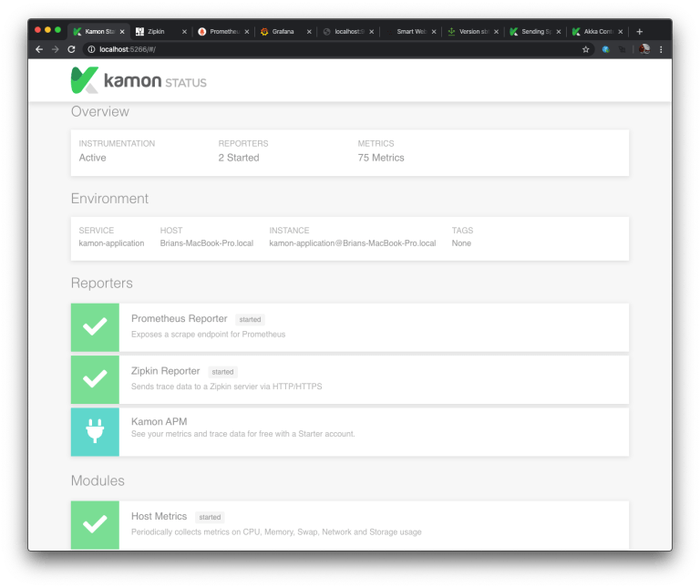
Task: Click the Reporters section heading
Action: pos(102,284)
